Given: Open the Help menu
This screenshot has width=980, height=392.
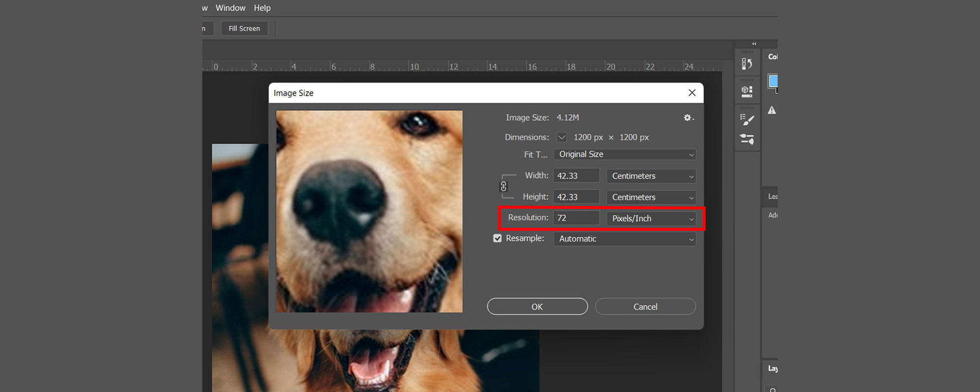Looking at the screenshot, I should click(262, 8).
